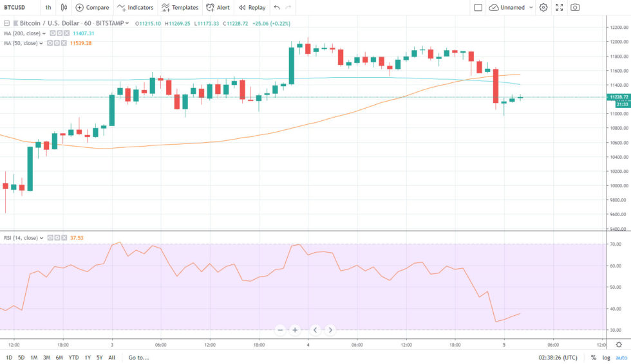Toggle visibility of the MA 50 indicator
Viewport: 631px width, 364px height.
click(x=50, y=43)
